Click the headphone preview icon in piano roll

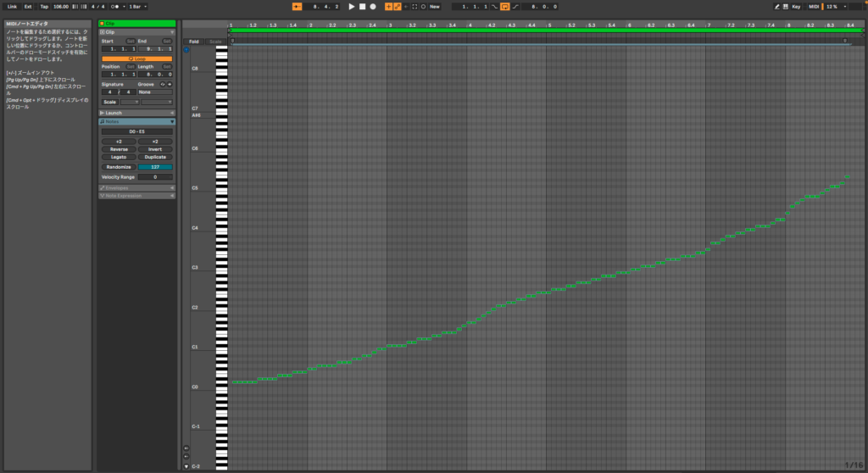click(186, 49)
